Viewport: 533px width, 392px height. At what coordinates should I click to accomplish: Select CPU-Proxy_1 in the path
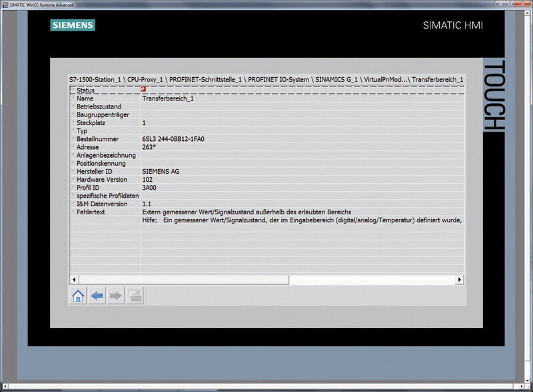pyautogui.click(x=145, y=79)
